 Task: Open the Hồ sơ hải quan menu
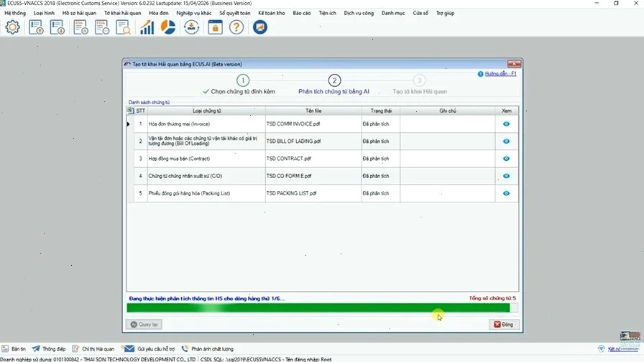point(79,13)
